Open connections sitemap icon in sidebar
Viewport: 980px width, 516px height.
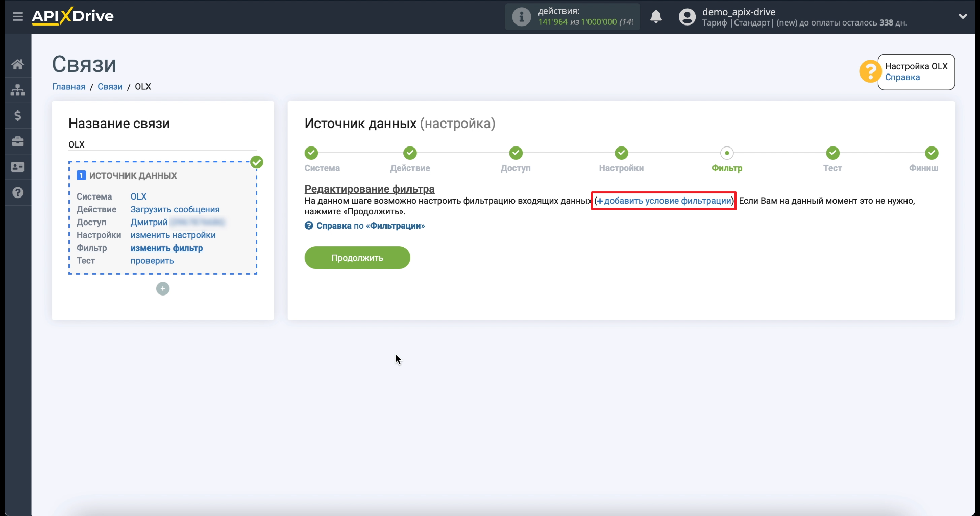(18, 90)
